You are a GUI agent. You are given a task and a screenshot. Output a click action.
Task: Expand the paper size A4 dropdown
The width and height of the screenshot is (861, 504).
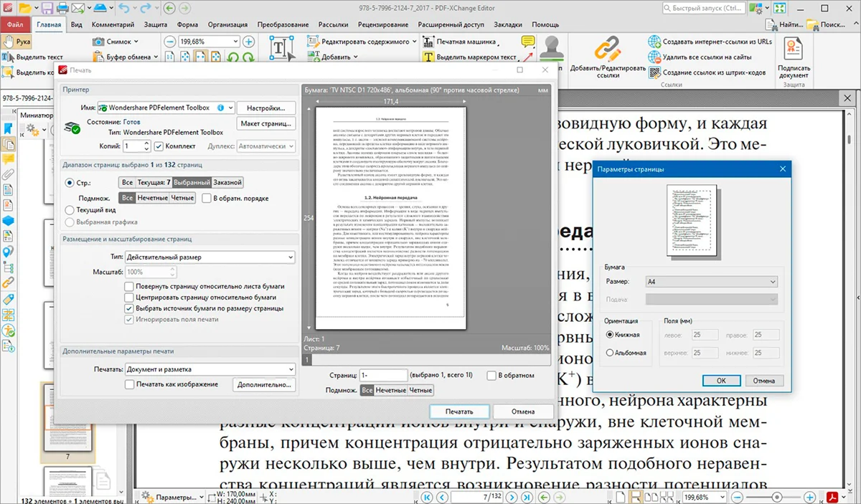[x=710, y=282]
